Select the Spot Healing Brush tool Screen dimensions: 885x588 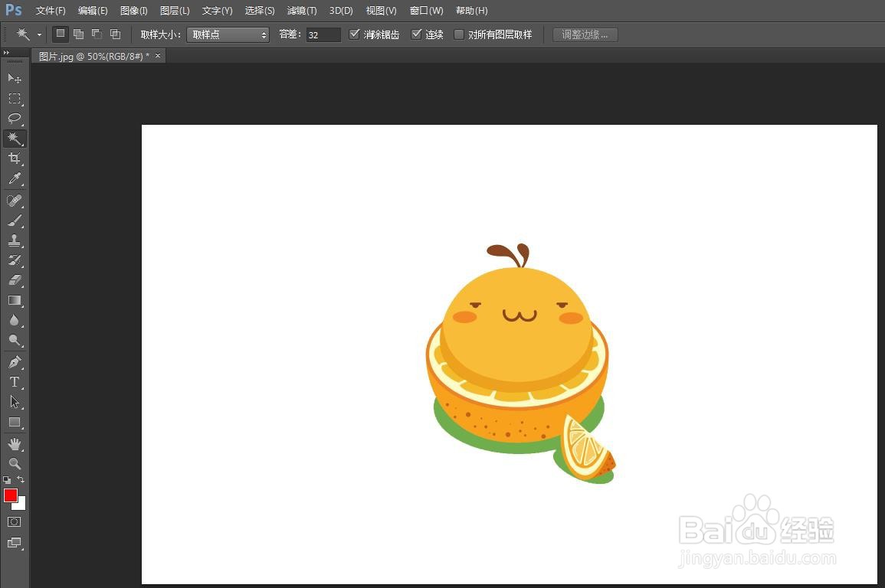(15, 201)
